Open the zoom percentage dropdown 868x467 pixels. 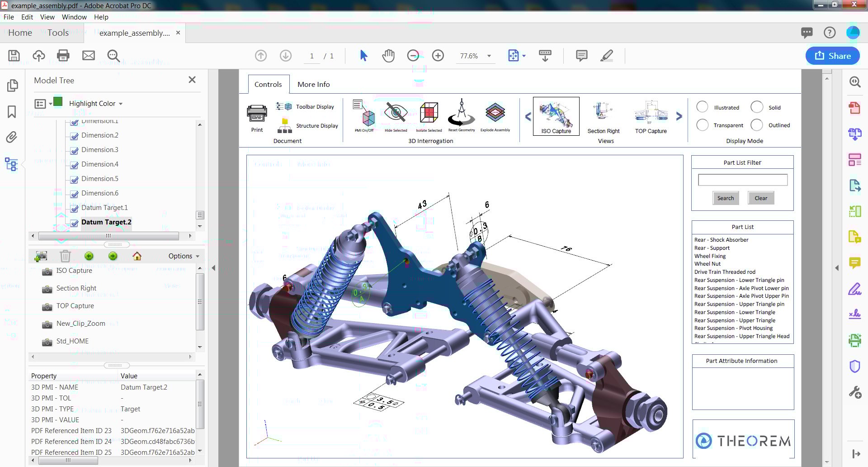488,56
